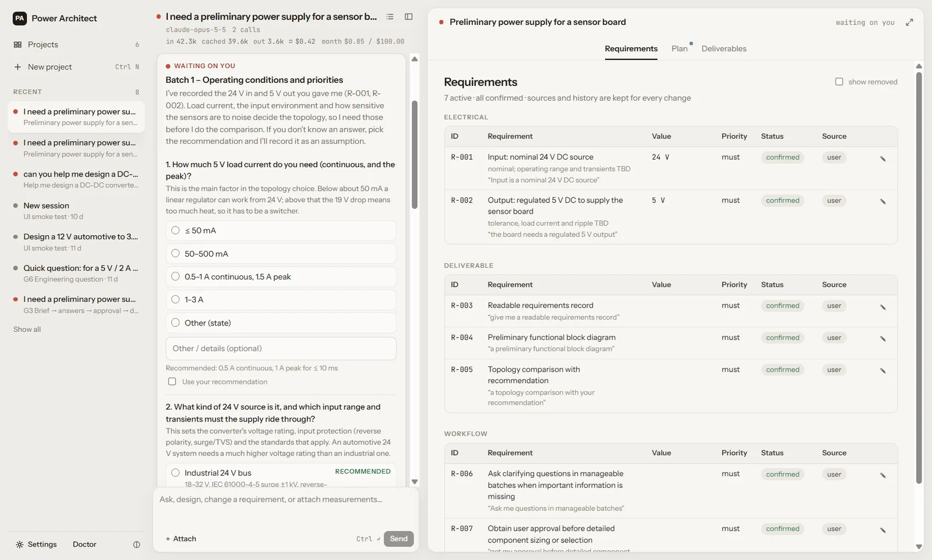
Task: Edit requirement R-005 with pencil icon
Action: pyautogui.click(x=883, y=370)
